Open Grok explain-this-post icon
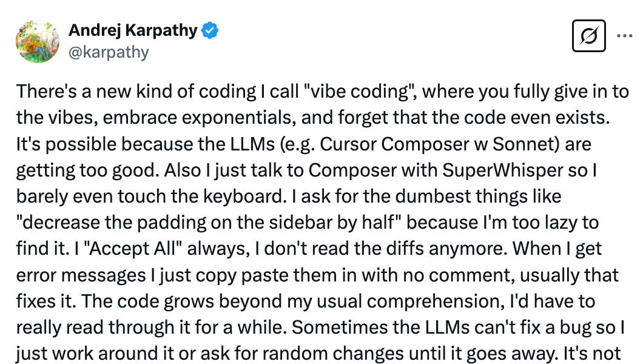The height and width of the screenshot is (364, 643). coord(588,36)
